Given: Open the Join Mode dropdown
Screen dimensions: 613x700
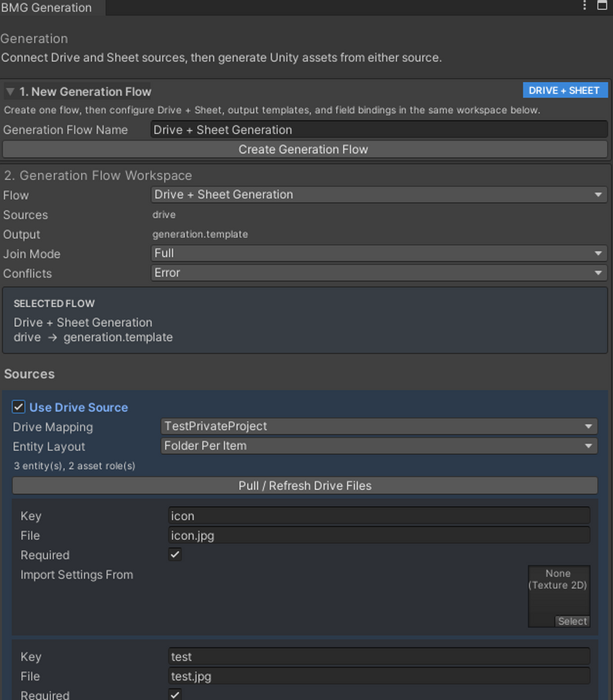Looking at the screenshot, I should pos(379,253).
